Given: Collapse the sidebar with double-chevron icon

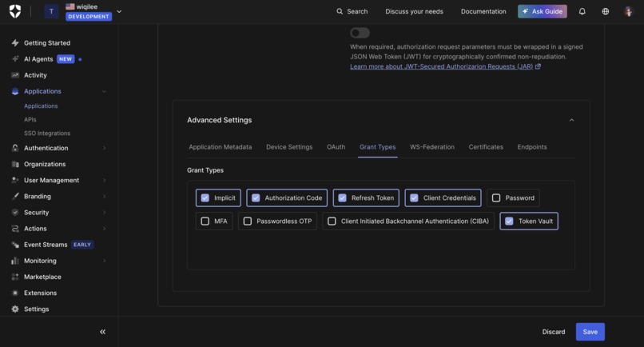Looking at the screenshot, I should (103, 332).
